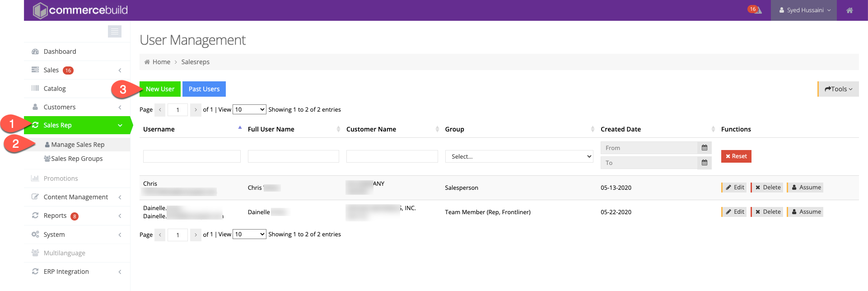
Task: Open the To date calendar picker
Action: point(704,163)
